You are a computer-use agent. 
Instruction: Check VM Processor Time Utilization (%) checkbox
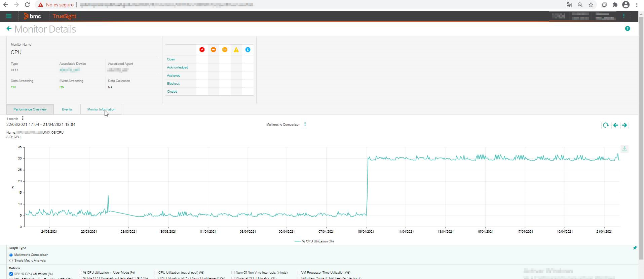tap(299, 273)
